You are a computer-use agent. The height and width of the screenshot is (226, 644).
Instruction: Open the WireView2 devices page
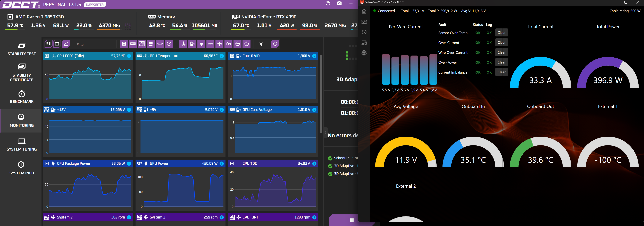tap(364, 43)
